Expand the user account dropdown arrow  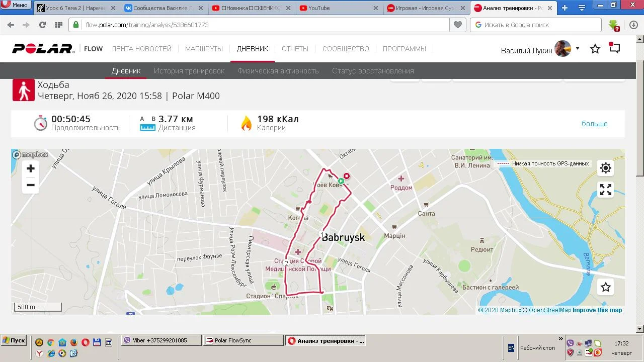pyautogui.click(x=578, y=48)
